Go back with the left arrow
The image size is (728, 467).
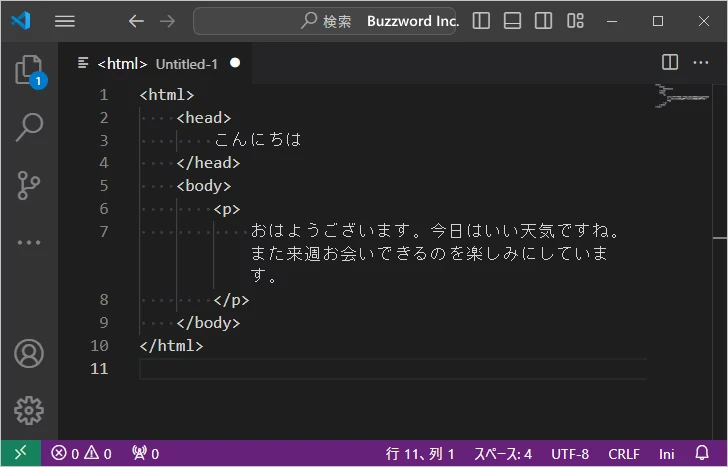coord(136,21)
